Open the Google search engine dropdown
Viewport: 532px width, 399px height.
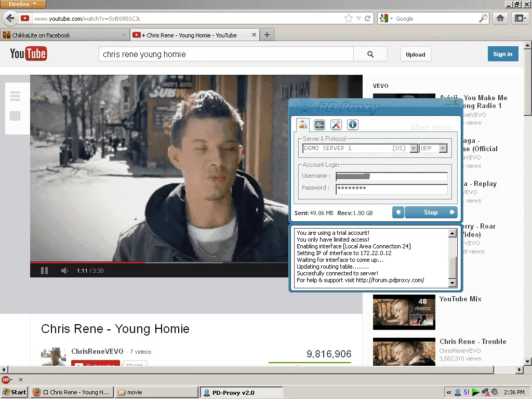[x=387, y=18]
